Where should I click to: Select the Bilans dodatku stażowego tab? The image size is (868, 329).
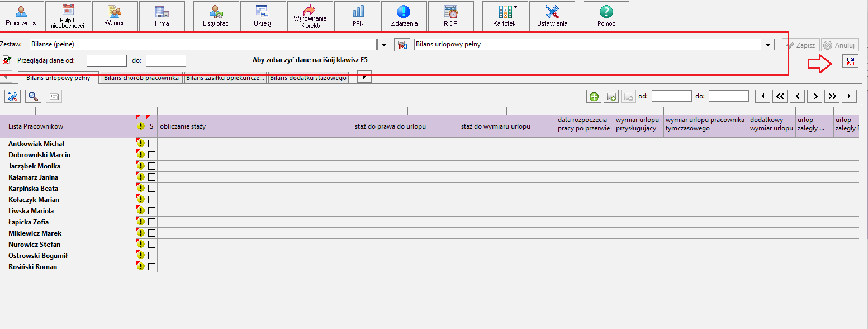click(308, 78)
